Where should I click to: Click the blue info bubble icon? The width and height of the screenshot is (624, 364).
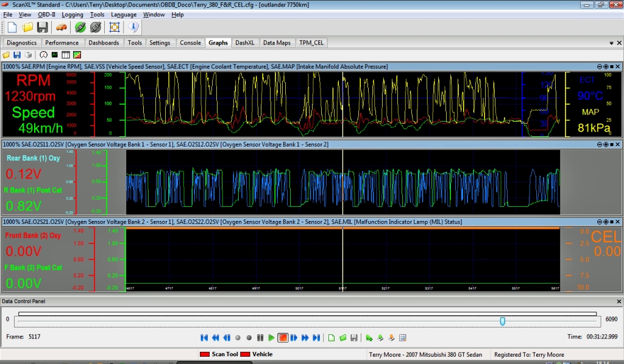(134, 27)
